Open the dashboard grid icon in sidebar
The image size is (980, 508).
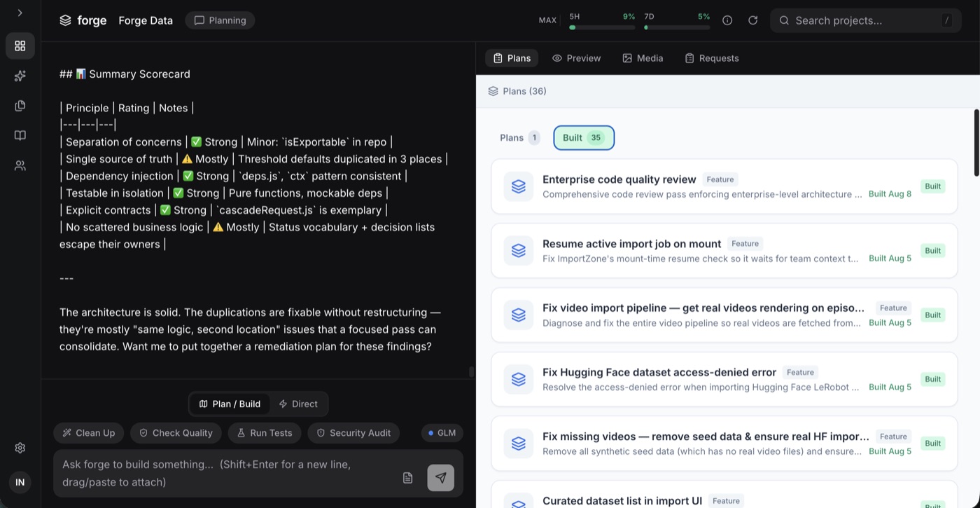point(20,46)
